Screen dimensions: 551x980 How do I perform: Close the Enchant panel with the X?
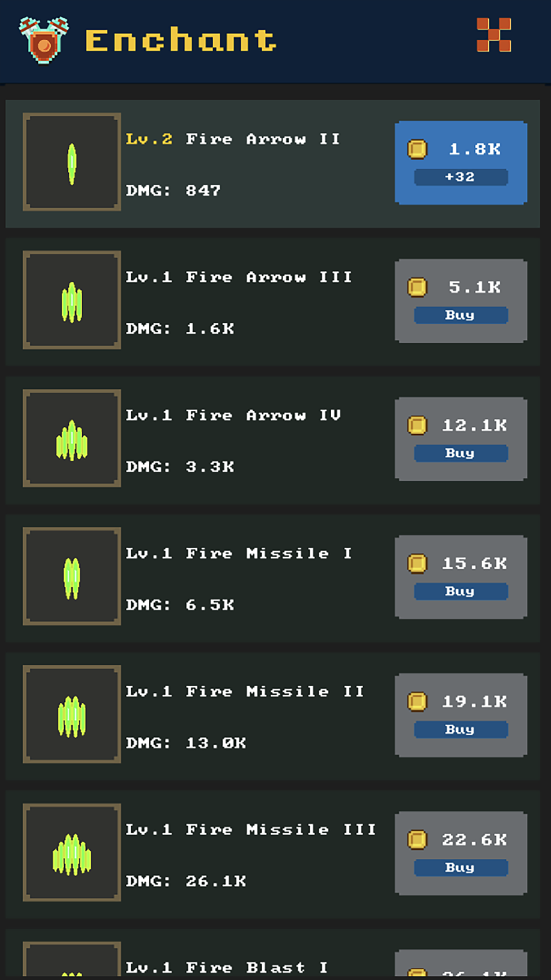click(494, 35)
